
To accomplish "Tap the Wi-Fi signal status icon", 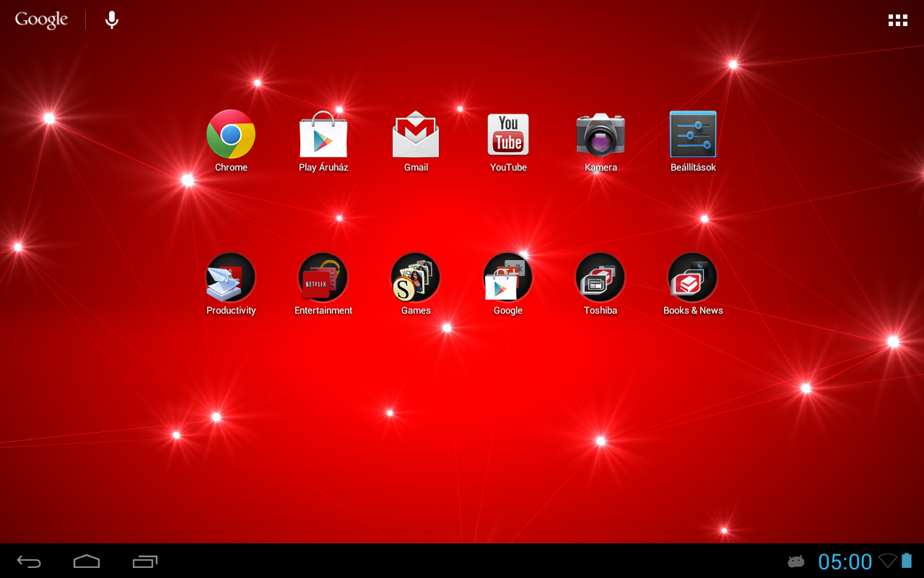I will [x=887, y=561].
